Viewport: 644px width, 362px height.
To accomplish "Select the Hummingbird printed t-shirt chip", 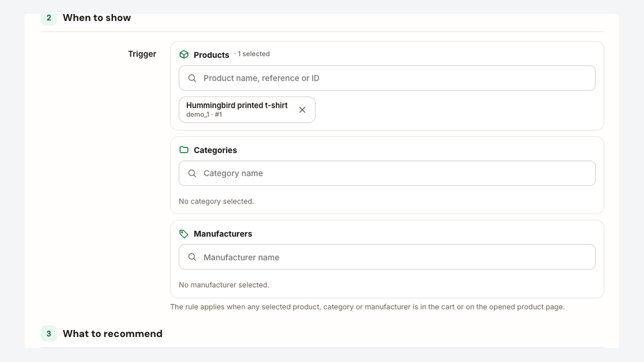I will (247, 109).
